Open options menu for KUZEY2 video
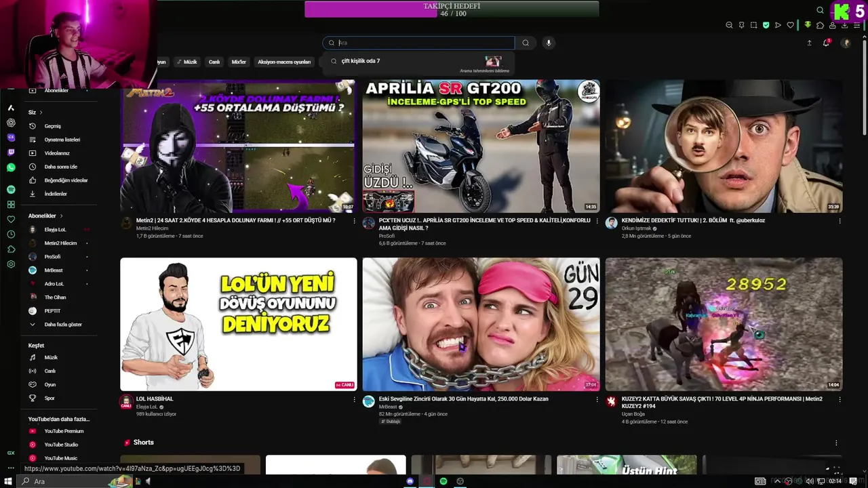The height and width of the screenshot is (488, 868). click(x=840, y=400)
